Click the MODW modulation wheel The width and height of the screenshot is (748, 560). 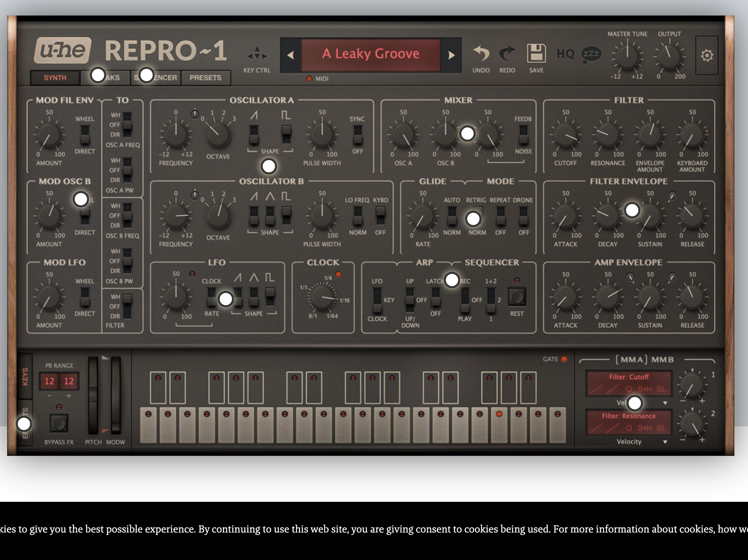coord(115,395)
